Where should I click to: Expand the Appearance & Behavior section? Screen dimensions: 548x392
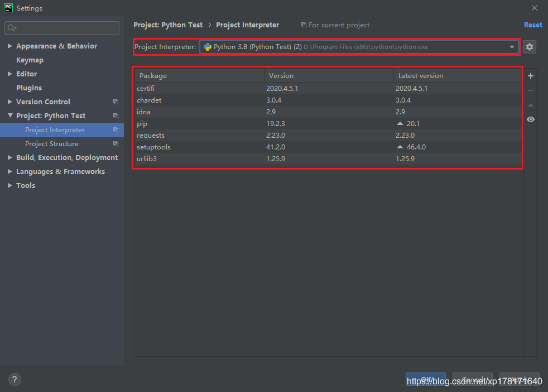click(10, 46)
